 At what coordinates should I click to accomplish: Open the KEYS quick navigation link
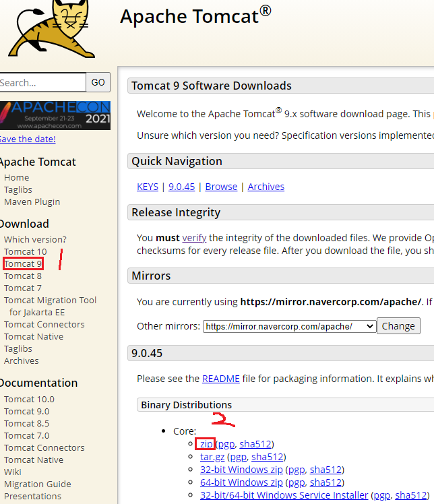tap(148, 187)
